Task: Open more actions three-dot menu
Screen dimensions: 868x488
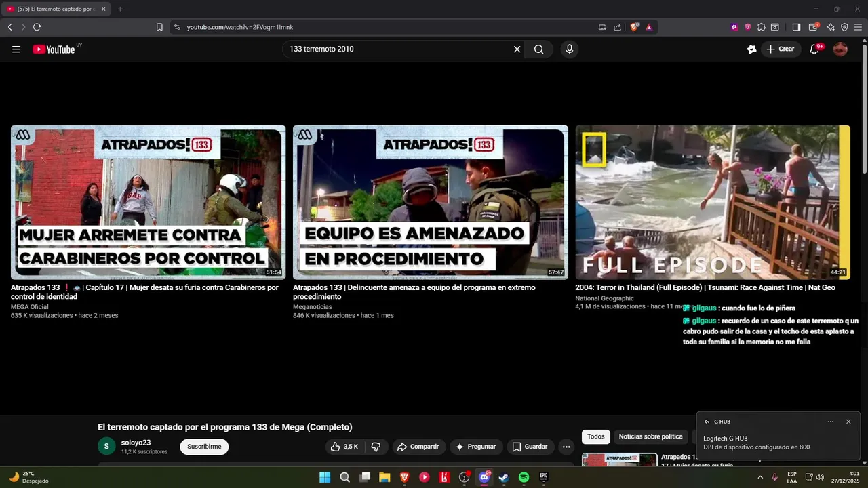Action: click(566, 447)
